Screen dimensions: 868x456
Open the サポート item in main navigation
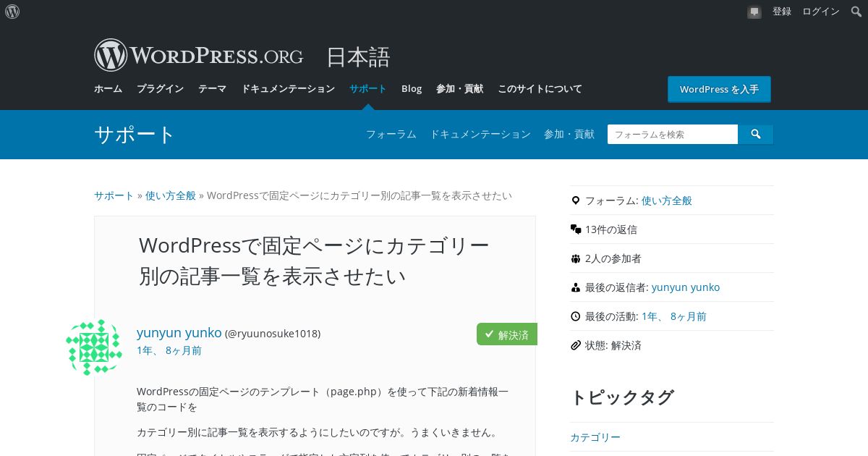pos(368,89)
